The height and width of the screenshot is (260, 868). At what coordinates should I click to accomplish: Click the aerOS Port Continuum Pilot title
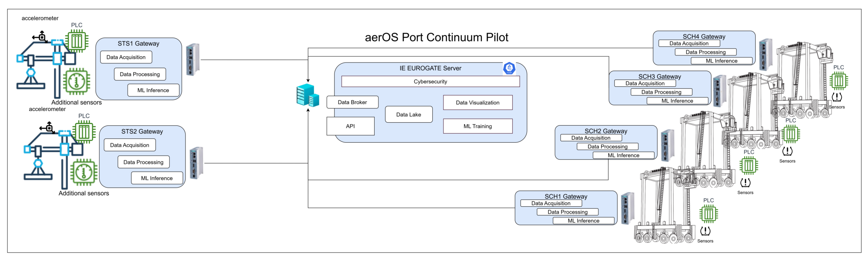436,37
